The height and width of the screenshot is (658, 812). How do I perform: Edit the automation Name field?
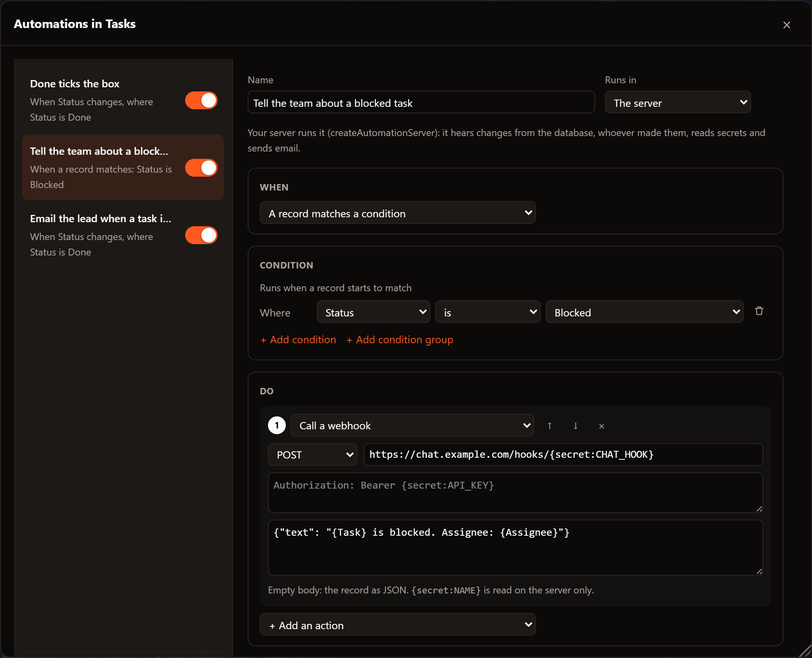point(421,102)
